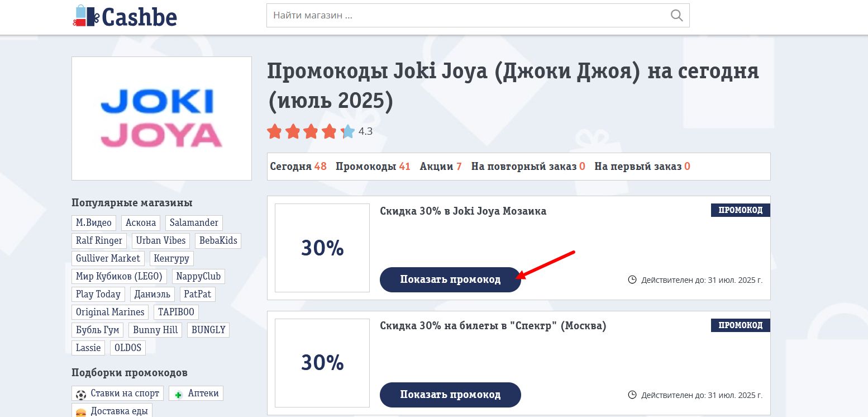This screenshot has height=417, width=868.
Task: Open the Аскона store link
Action: [141, 222]
